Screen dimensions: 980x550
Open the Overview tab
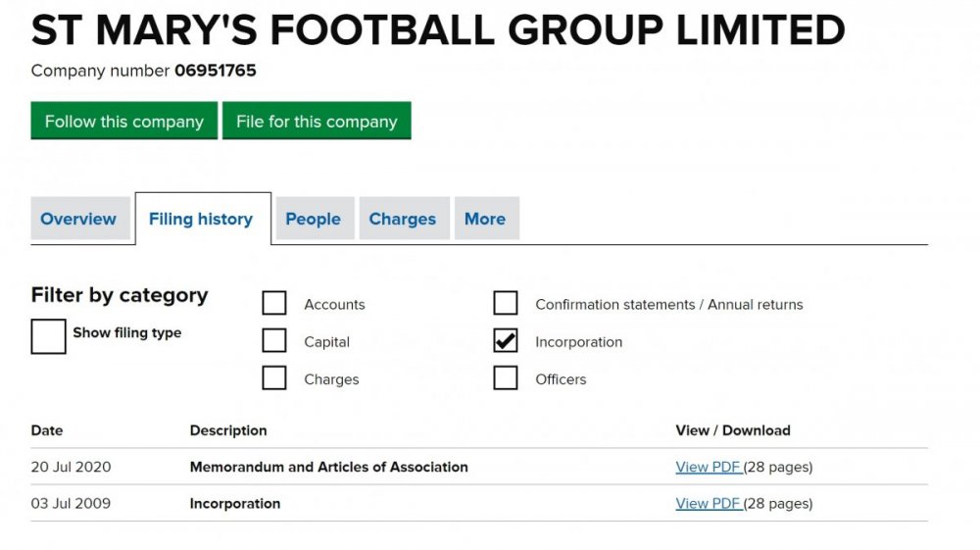click(78, 219)
